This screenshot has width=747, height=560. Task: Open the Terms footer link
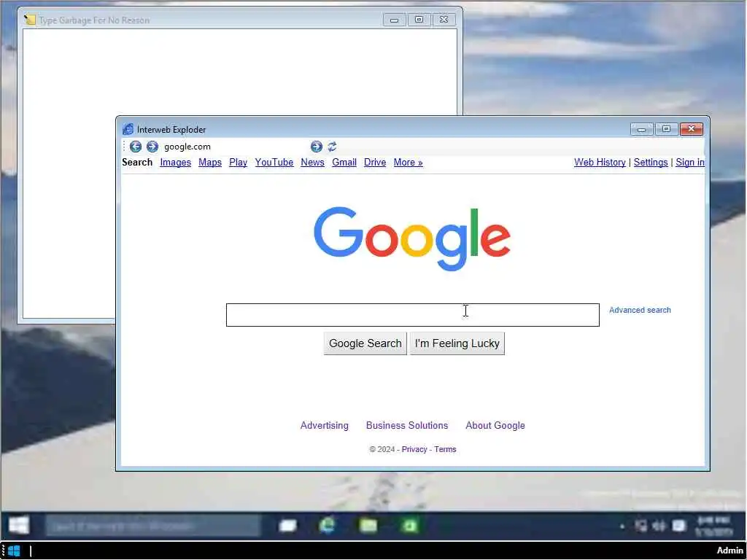(x=445, y=449)
